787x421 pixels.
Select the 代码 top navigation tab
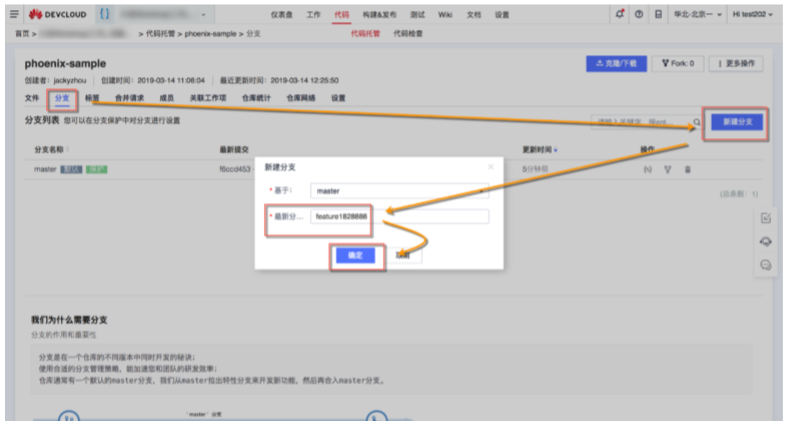pyautogui.click(x=342, y=15)
